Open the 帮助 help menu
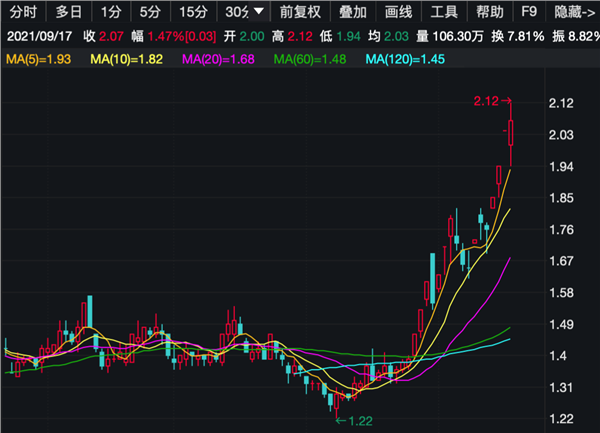The width and height of the screenshot is (600, 433). pyautogui.click(x=490, y=12)
